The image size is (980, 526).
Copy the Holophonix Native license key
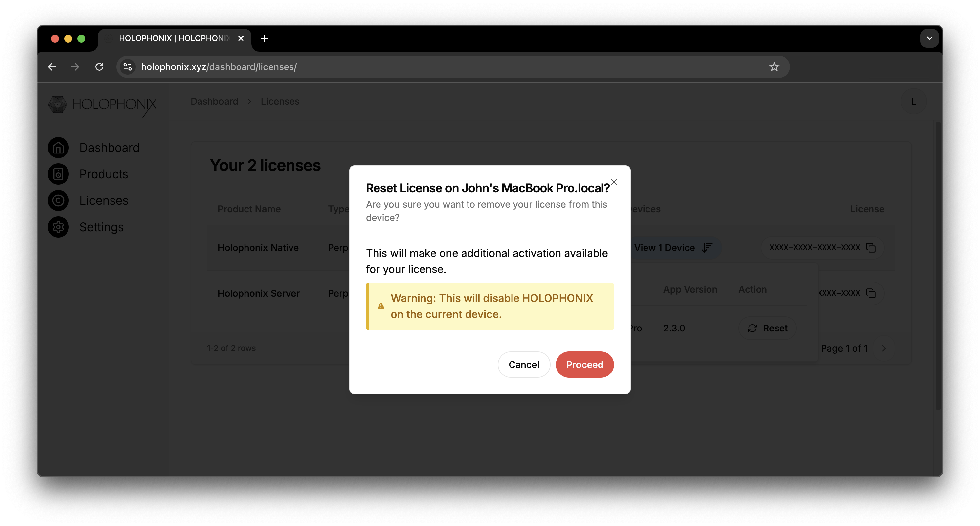(871, 248)
